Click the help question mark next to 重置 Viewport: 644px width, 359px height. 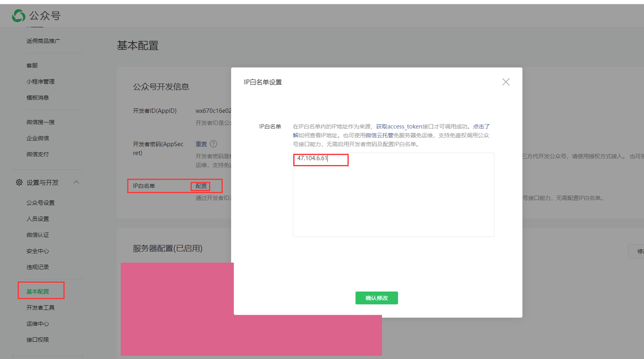[213, 144]
